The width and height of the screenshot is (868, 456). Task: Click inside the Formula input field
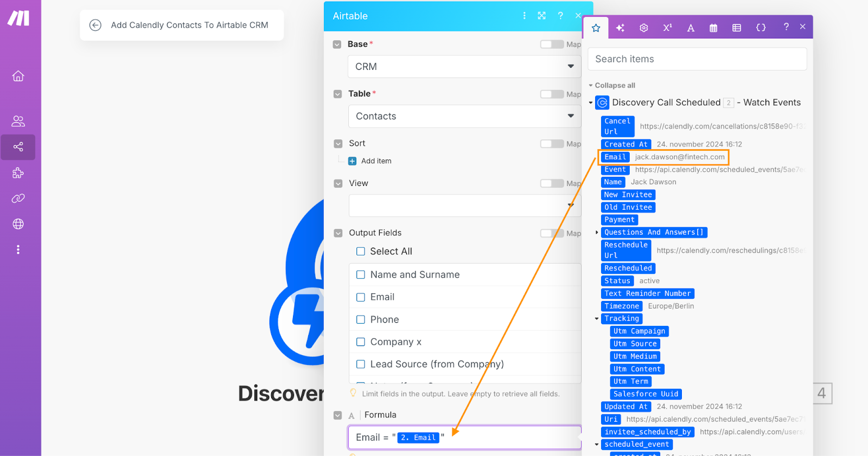click(464, 438)
